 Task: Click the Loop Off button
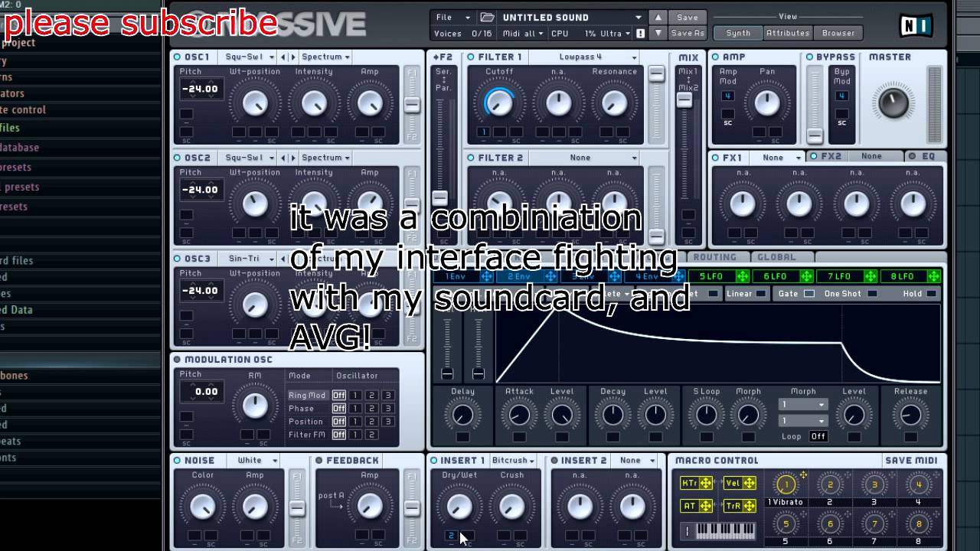tap(818, 436)
